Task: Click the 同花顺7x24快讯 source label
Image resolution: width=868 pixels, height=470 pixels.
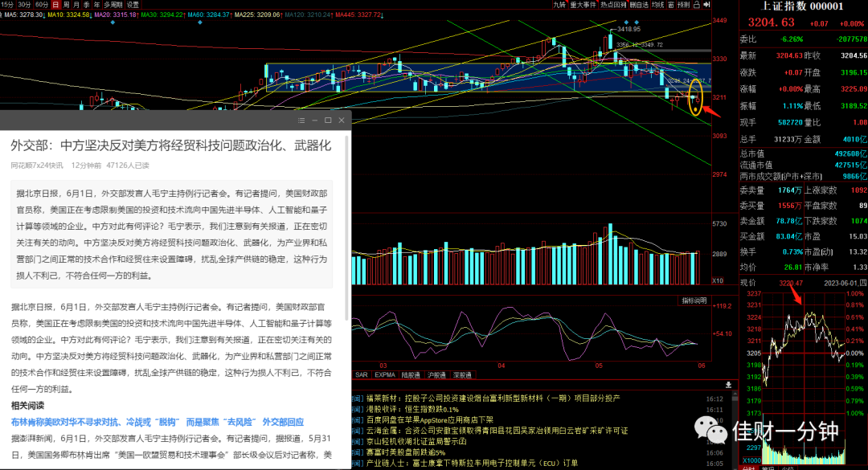Action: pos(36,165)
